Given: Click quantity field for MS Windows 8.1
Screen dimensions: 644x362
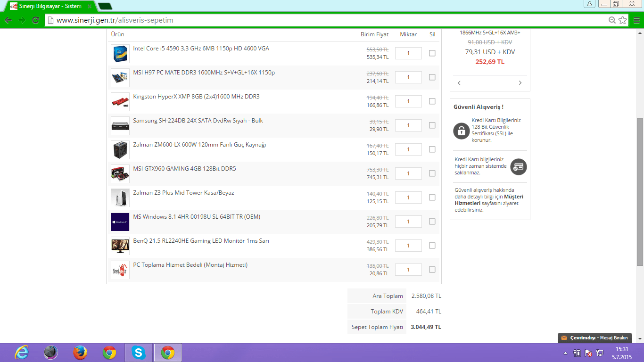Looking at the screenshot, I should tap(408, 222).
